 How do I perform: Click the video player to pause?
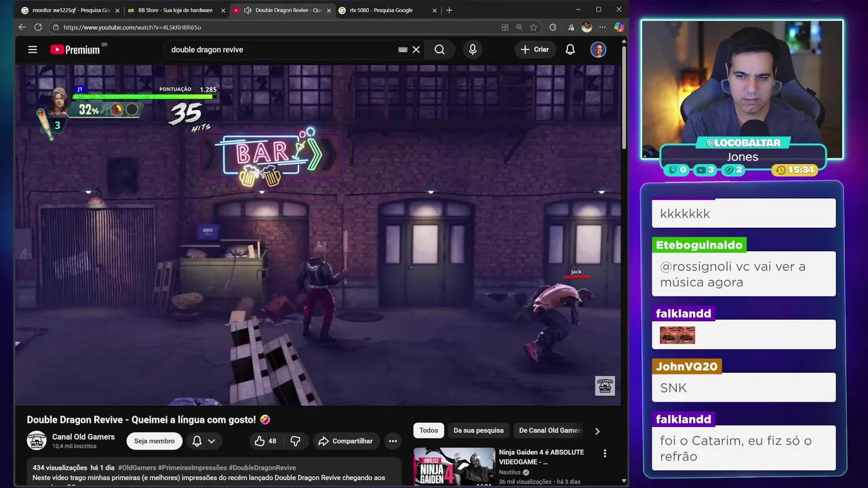[317, 235]
